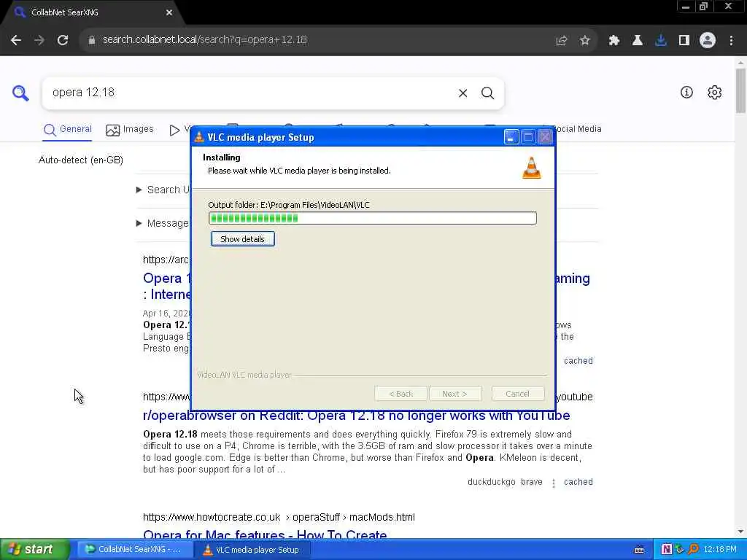This screenshot has height=560, width=747.
Task: Go back with the browser back arrow
Action: tap(16, 40)
